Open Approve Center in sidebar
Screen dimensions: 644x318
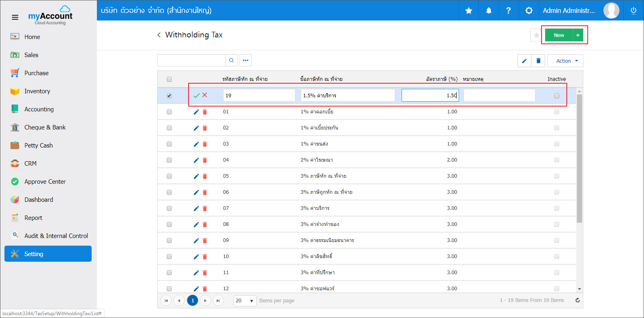[x=48, y=181]
